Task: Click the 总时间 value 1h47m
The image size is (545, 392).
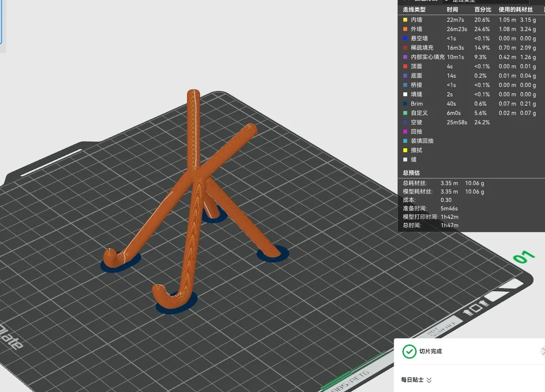Action: [450, 225]
